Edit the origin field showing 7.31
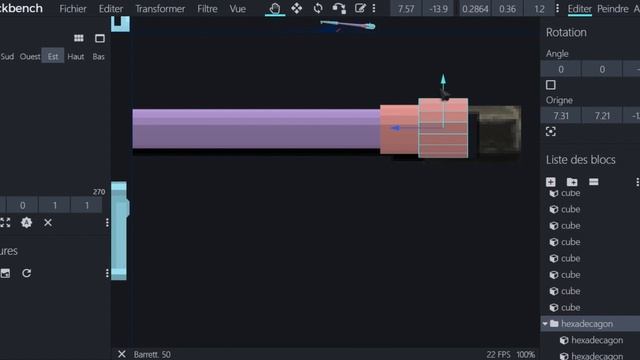640x360 pixels. (x=561, y=116)
